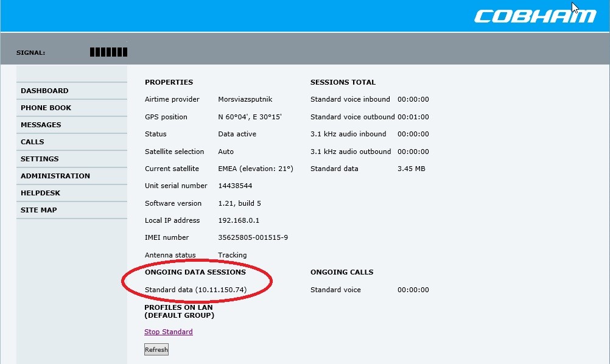Viewport: 610px width, 364px height.
Task: Click the Local IP address 192.168.0.1
Action: (x=241, y=220)
